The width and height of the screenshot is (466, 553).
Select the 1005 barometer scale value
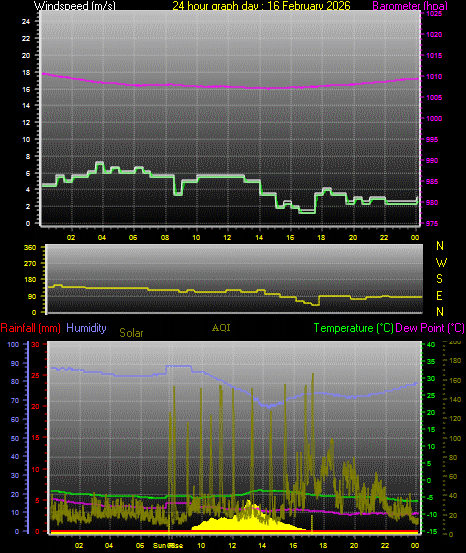(434, 98)
